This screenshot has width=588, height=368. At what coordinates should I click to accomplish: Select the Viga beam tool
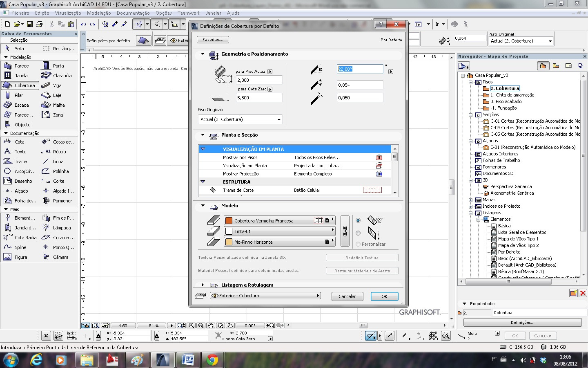click(58, 85)
